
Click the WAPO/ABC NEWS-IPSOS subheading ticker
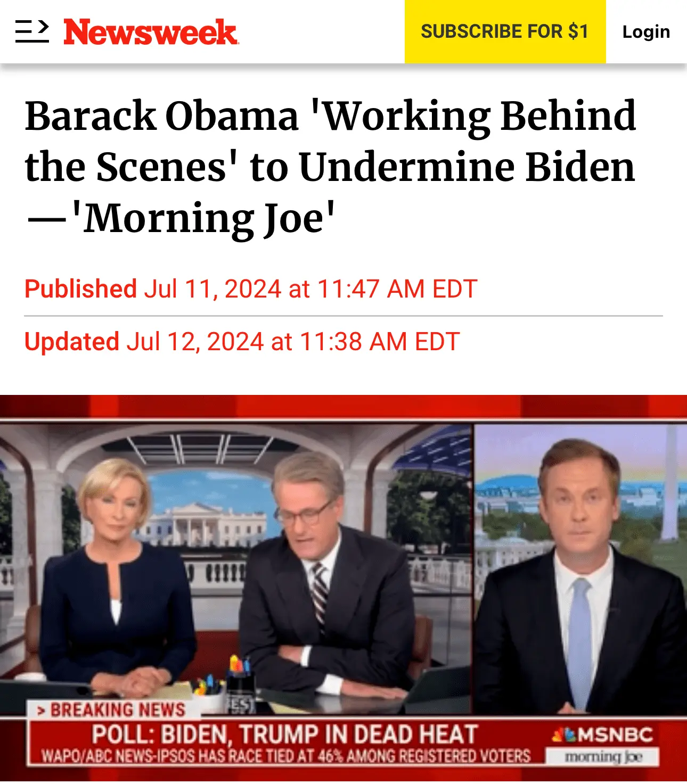(x=287, y=756)
